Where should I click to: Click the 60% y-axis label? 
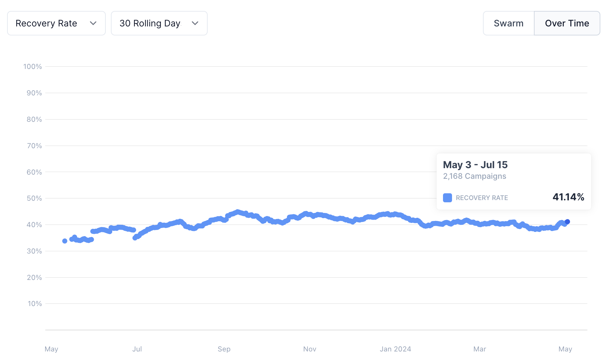[x=34, y=172]
